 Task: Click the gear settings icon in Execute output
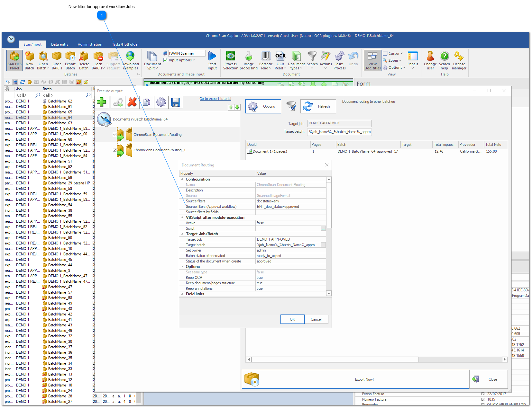pos(161,102)
